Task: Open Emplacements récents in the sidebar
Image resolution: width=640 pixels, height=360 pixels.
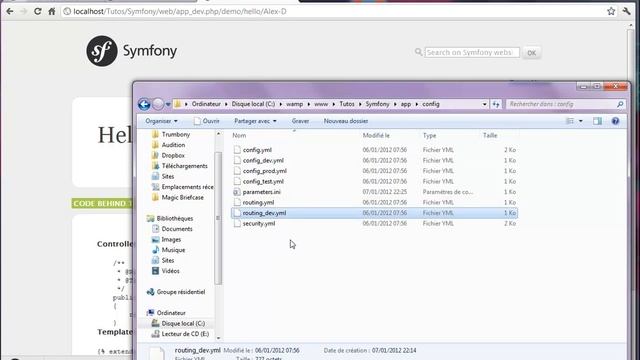Action: point(182,187)
